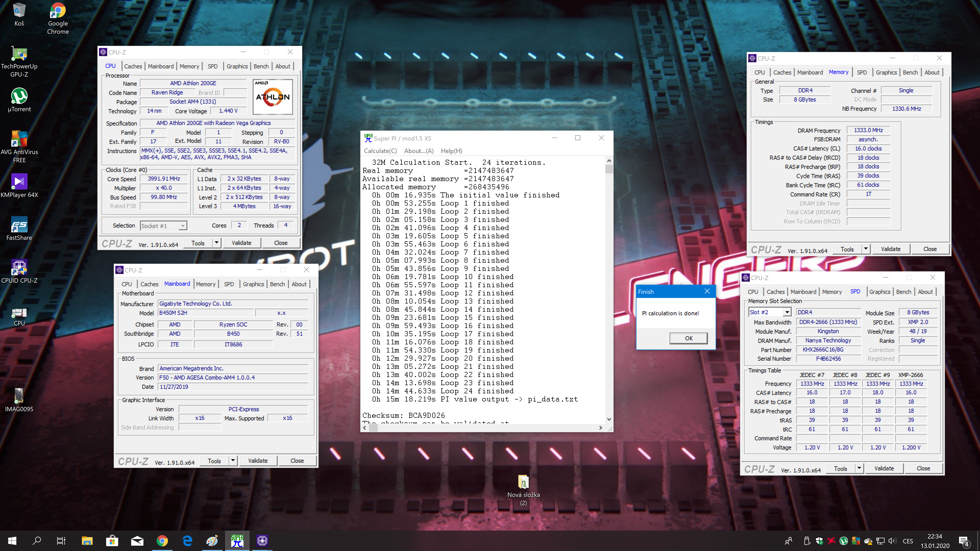Switch to CPU-Z on the taskbar
The image size is (980, 551).
(x=262, y=541)
